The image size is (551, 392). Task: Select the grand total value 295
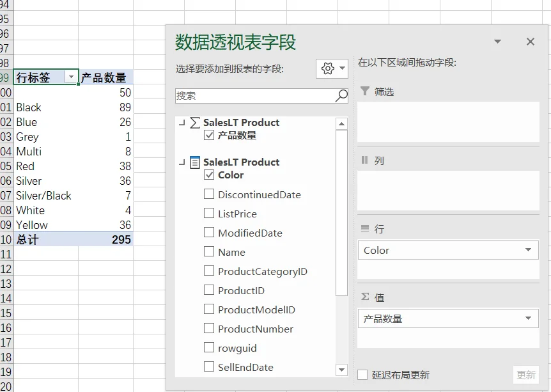[105, 240]
